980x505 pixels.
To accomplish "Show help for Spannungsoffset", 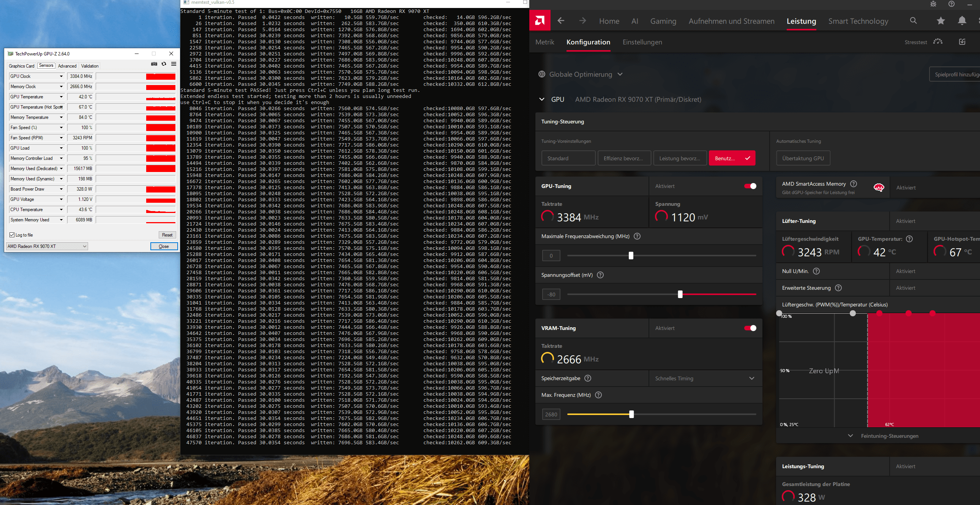I will [600, 275].
